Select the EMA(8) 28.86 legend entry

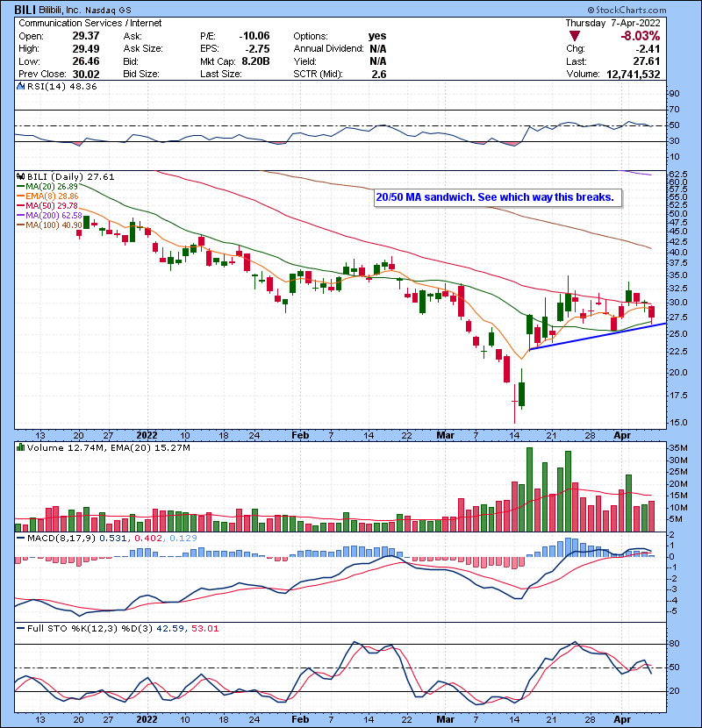pos(47,196)
